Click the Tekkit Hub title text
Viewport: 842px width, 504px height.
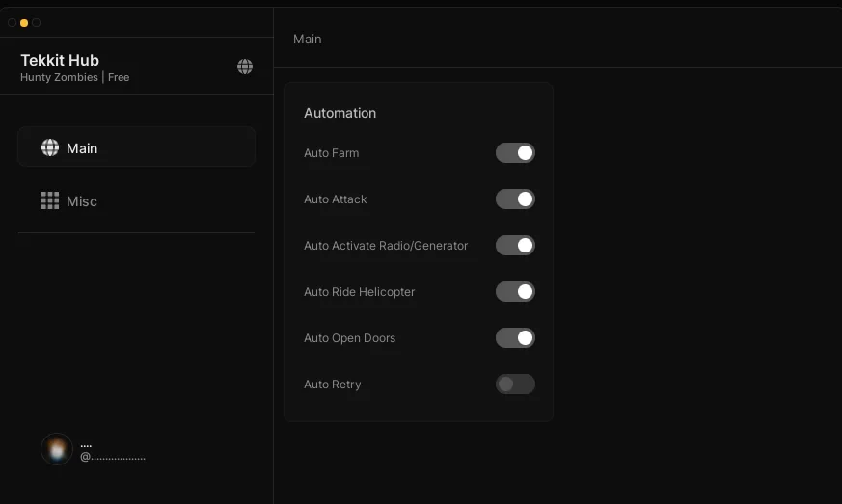point(60,60)
